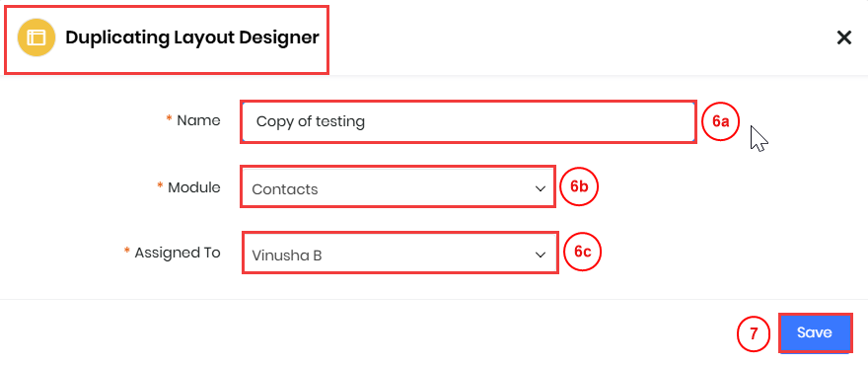868x365 pixels.
Task: Open the Module dropdown showing Contacts
Action: point(398,188)
